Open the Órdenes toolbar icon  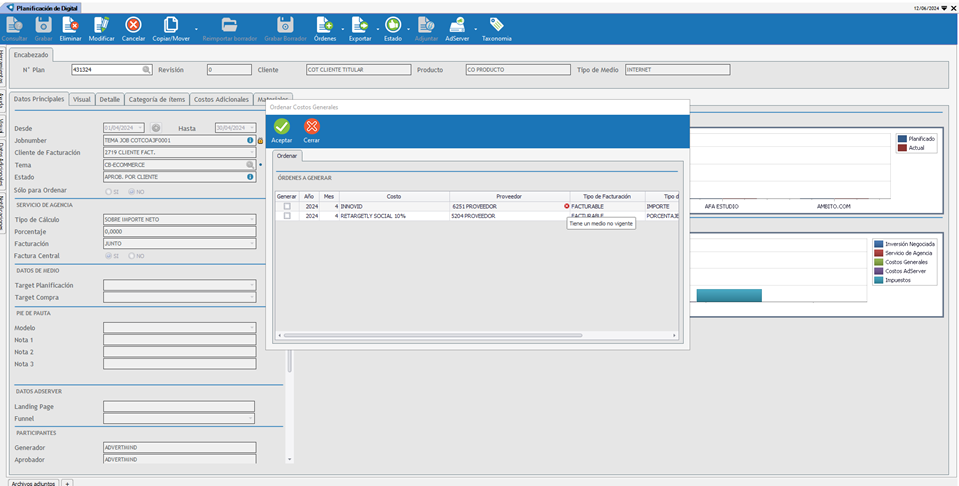[325, 25]
